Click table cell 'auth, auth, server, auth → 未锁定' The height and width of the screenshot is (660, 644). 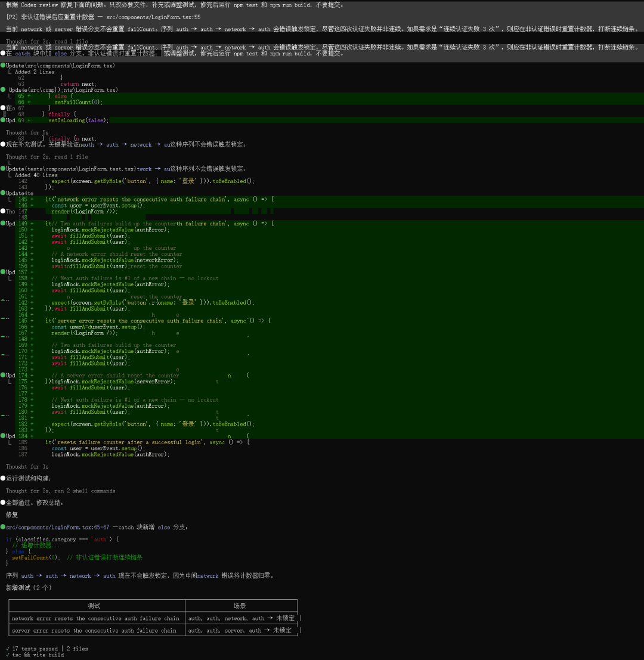point(240,631)
